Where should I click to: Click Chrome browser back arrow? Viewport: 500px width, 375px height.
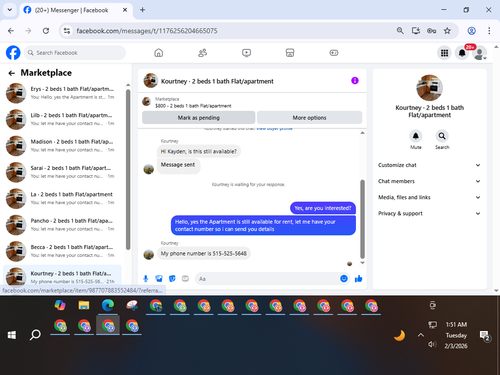(11, 31)
